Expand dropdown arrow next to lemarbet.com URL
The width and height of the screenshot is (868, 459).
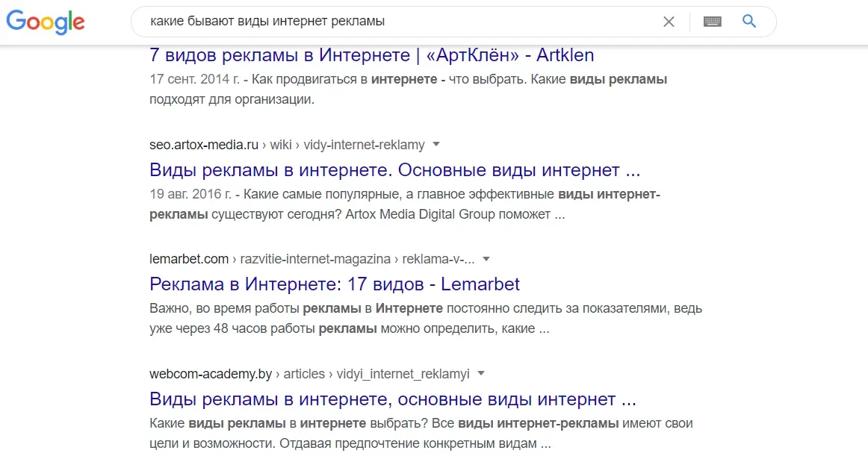(x=486, y=259)
